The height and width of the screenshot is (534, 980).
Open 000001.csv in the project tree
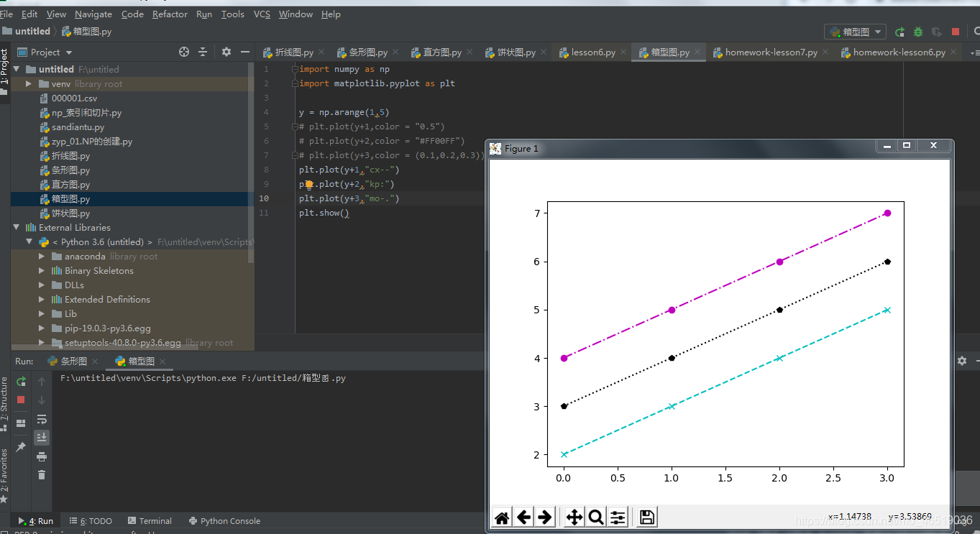point(74,98)
